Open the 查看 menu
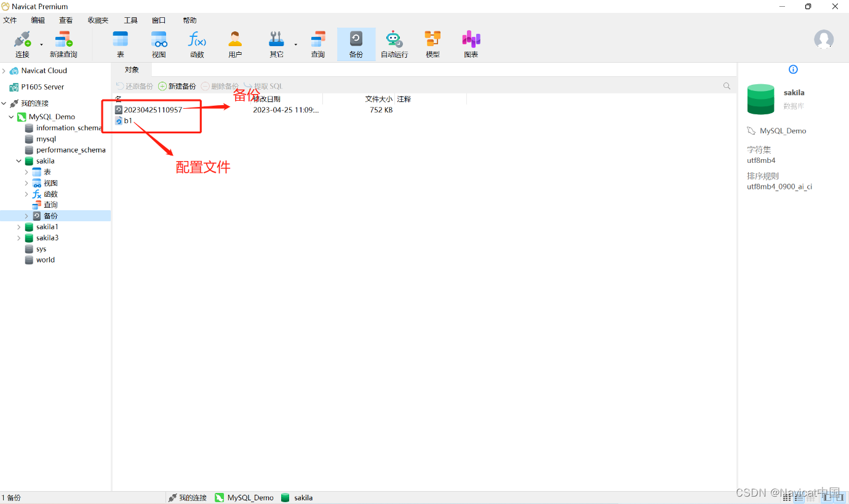 66,20
